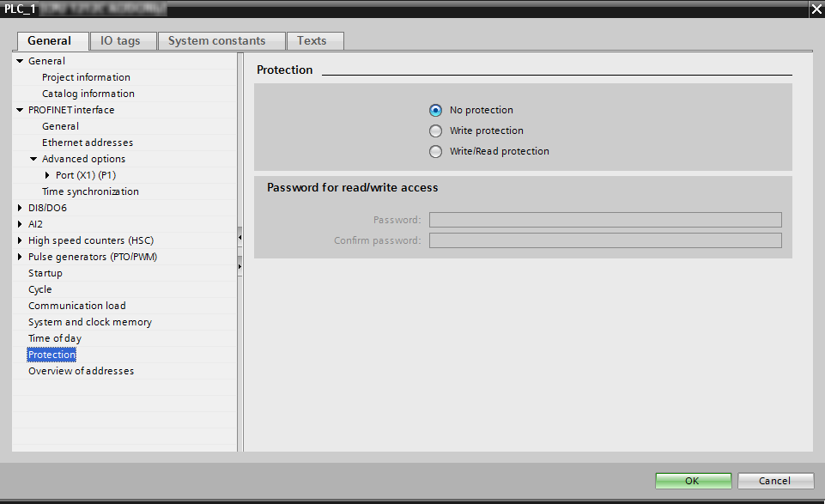Screen dimensions: 825x504
Task: Enable Write/Read protection radio button
Action: 435,151
